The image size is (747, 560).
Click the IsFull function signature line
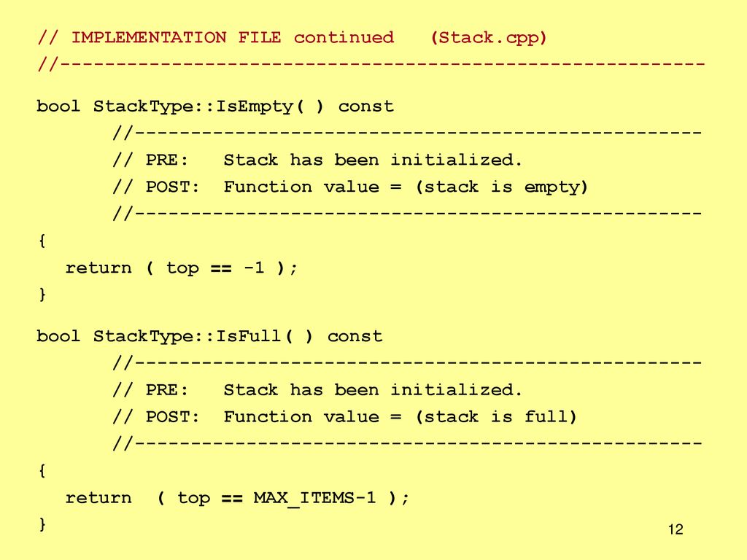(209, 336)
